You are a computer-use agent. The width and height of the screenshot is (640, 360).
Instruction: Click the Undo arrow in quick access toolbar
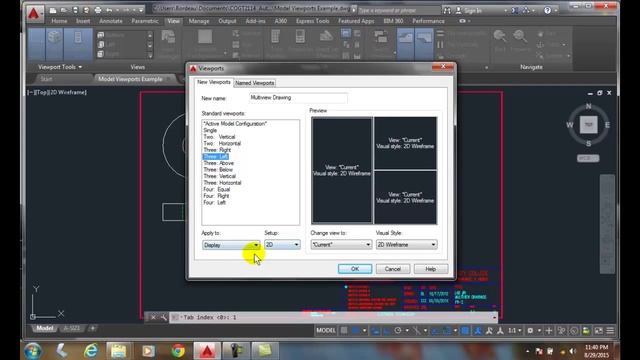[109, 10]
